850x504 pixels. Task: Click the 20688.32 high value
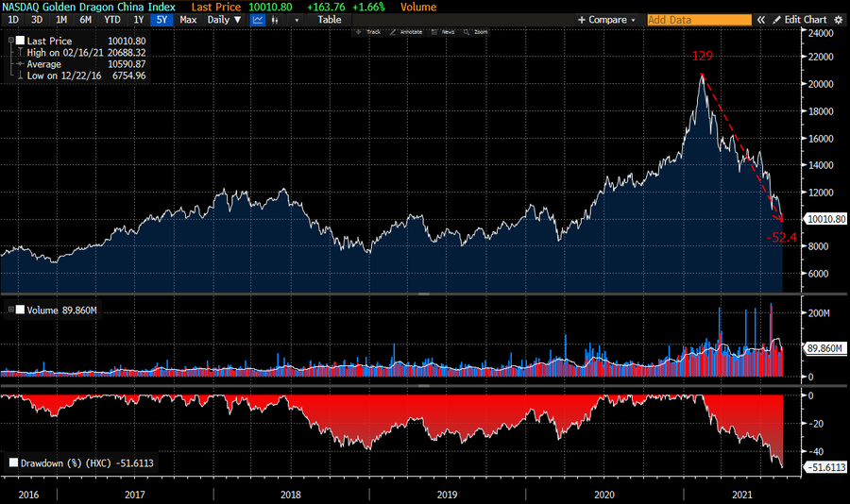pyautogui.click(x=127, y=53)
